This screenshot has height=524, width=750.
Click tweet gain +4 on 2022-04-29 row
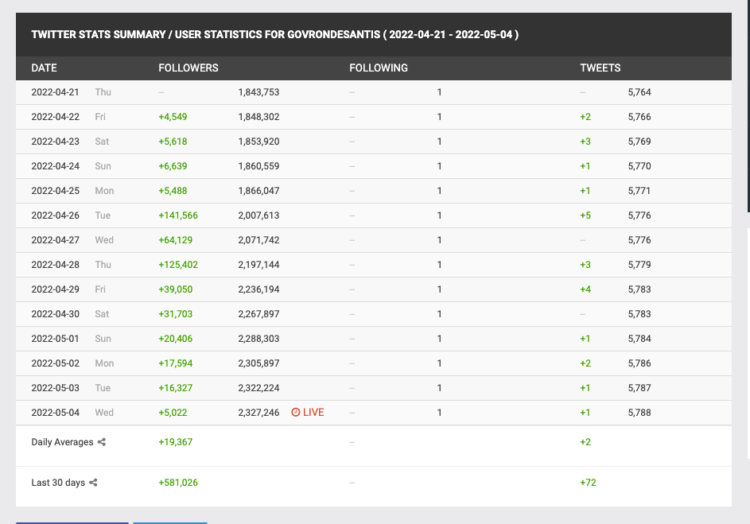(x=585, y=289)
